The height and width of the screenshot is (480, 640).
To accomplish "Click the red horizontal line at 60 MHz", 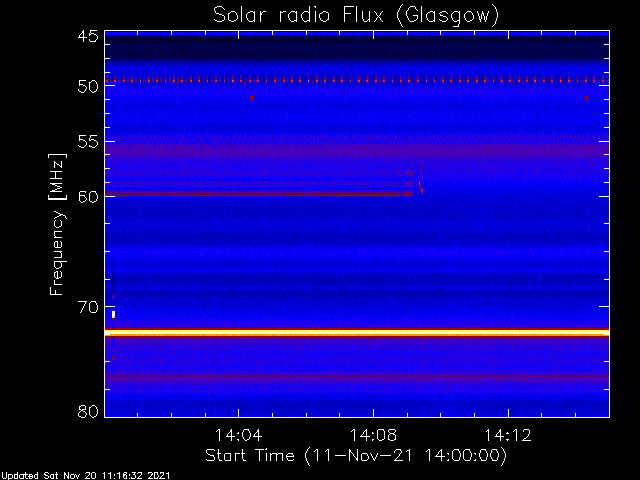I will pyautogui.click(x=259, y=193).
